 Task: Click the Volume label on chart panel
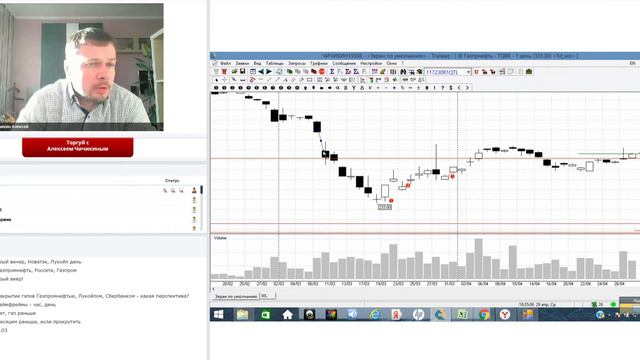pos(220,238)
